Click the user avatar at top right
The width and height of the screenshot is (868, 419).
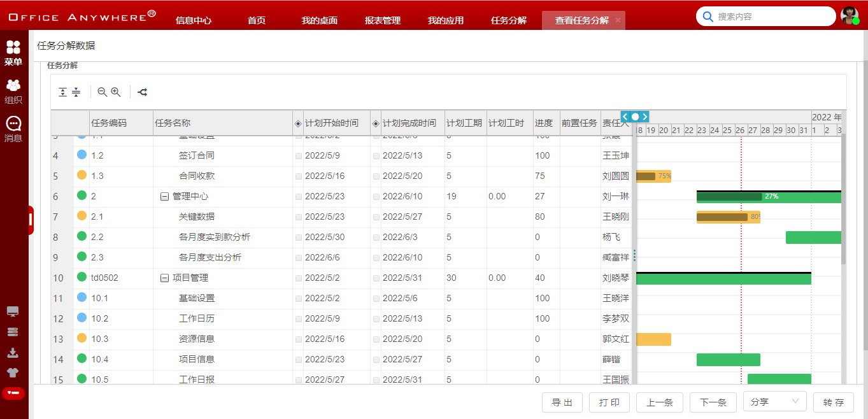pyautogui.click(x=850, y=16)
